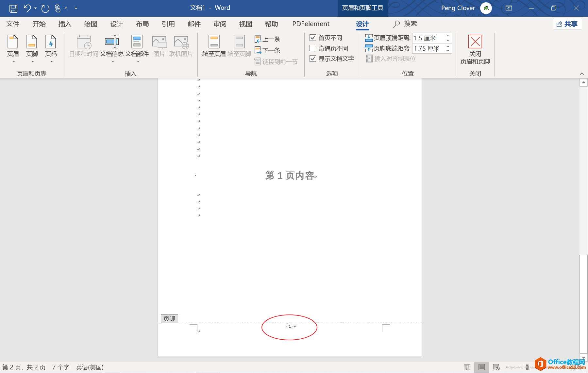Click the footer page number field
588x373 pixels.
click(290, 326)
